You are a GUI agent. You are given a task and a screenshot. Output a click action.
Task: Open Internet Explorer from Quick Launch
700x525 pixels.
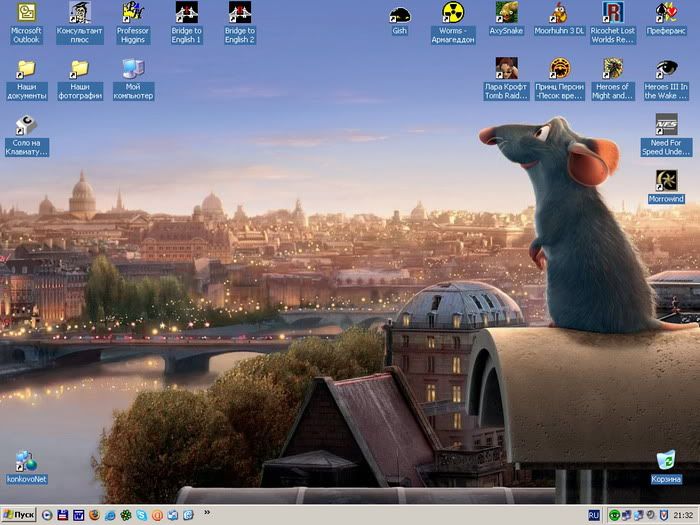coord(110,515)
